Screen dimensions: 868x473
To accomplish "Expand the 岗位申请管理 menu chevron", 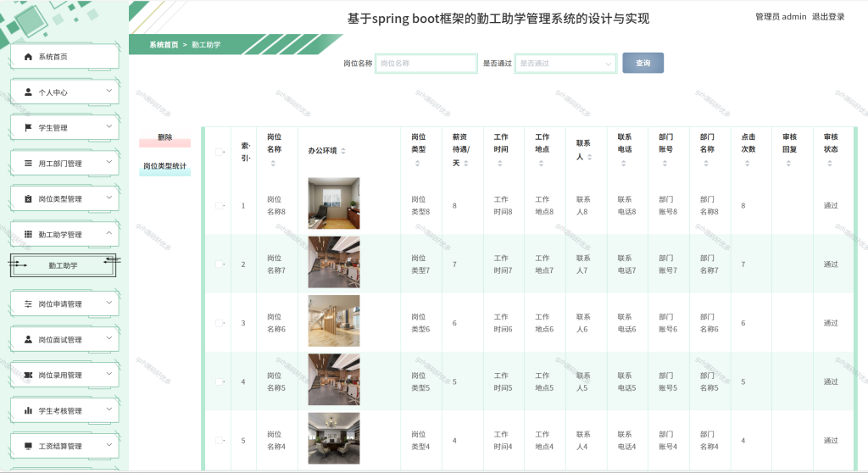I will (x=109, y=303).
